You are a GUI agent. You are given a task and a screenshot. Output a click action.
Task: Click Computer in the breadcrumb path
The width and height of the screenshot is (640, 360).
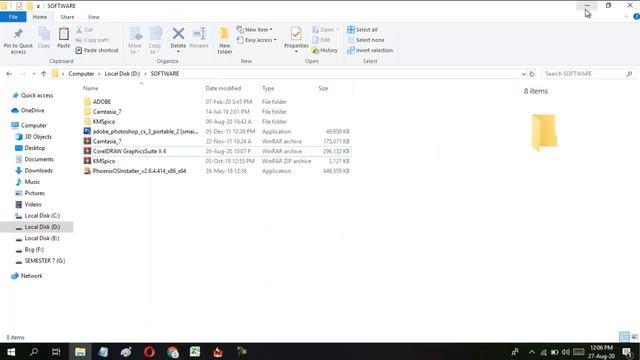pos(81,74)
